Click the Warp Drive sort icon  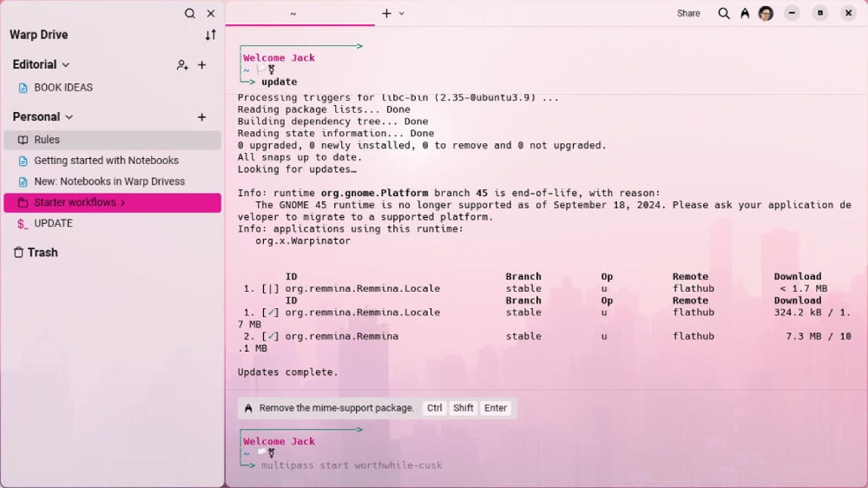[x=210, y=35]
